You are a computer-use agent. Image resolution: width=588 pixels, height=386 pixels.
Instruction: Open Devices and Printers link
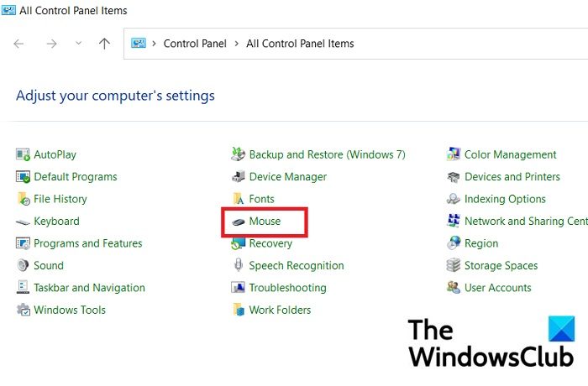512,176
